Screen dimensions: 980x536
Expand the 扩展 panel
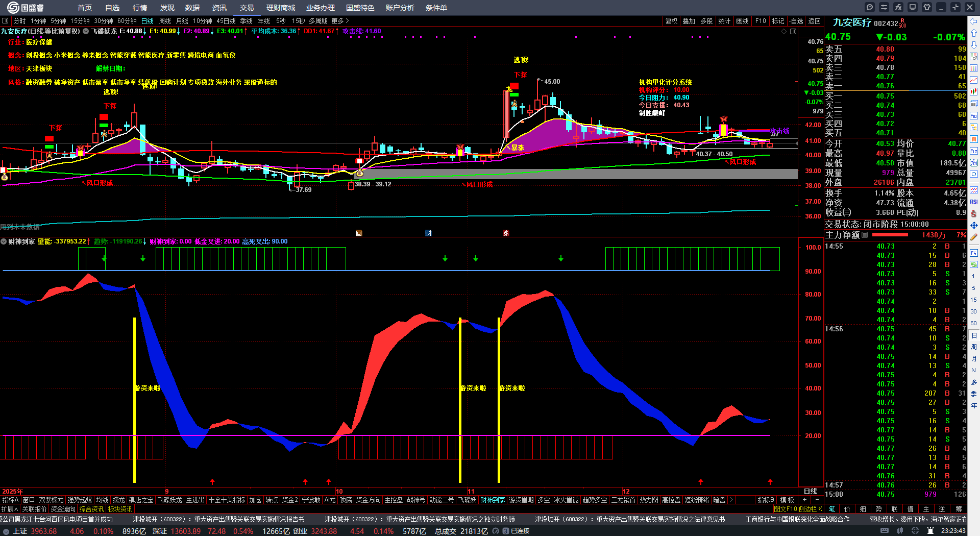click(x=10, y=509)
